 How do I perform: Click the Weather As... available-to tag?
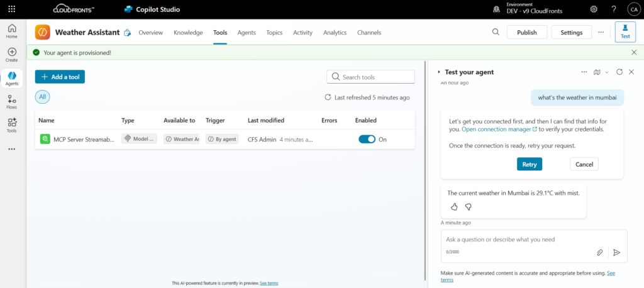click(182, 139)
